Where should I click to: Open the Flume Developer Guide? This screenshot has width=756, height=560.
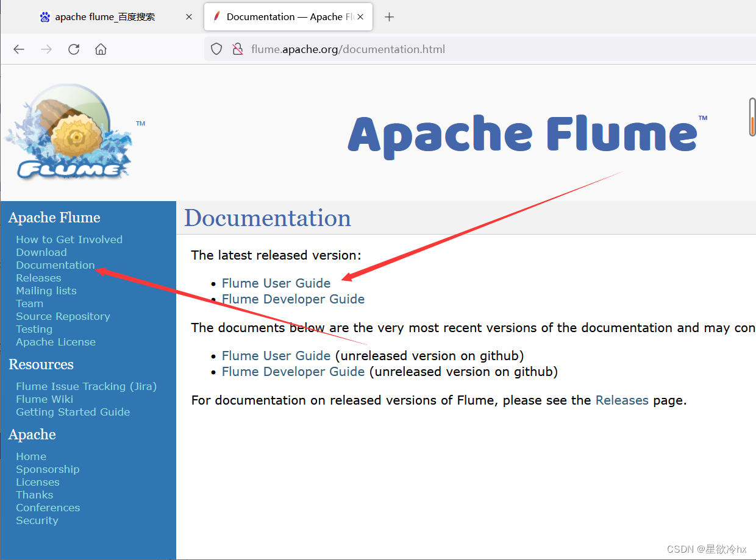click(293, 299)
